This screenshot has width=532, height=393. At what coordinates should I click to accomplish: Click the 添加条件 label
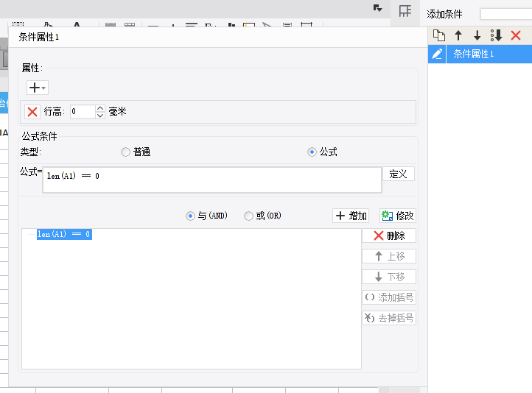[444, 14]
